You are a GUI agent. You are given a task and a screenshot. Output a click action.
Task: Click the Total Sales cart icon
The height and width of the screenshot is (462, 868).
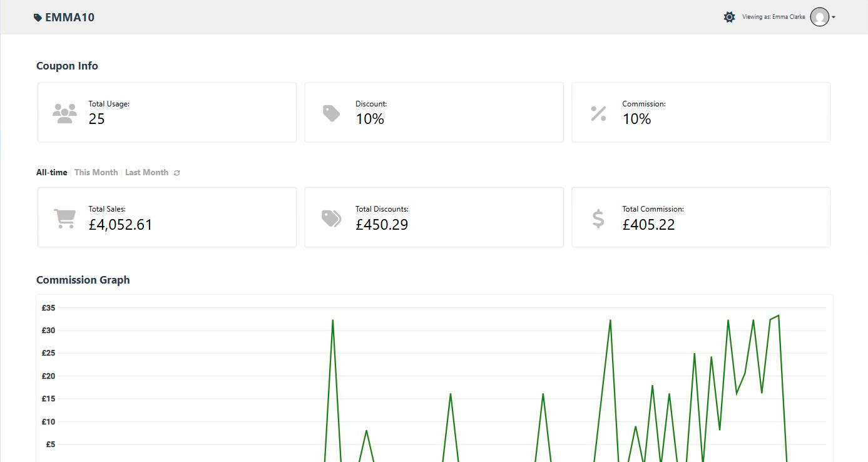tap(64, 218)
